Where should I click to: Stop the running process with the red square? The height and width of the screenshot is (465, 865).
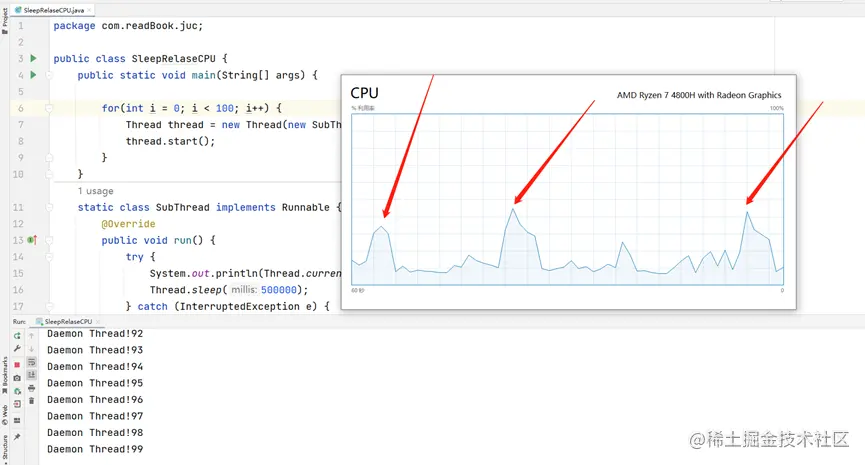pos(17,365)
